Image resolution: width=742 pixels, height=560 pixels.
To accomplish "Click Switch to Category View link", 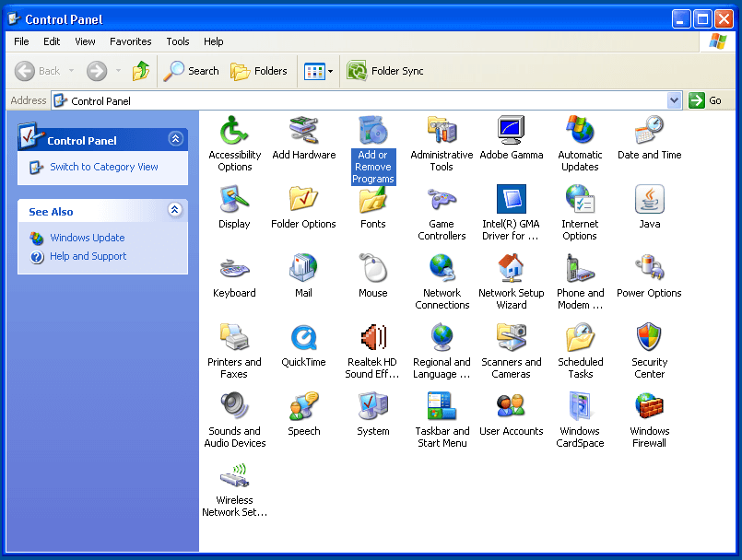I will click(x=103, y=167).
